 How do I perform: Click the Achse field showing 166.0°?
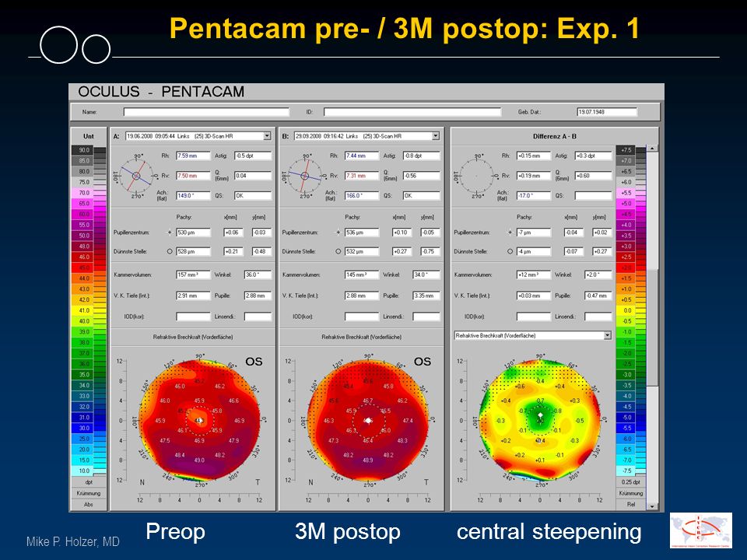(x=362, y=196)
